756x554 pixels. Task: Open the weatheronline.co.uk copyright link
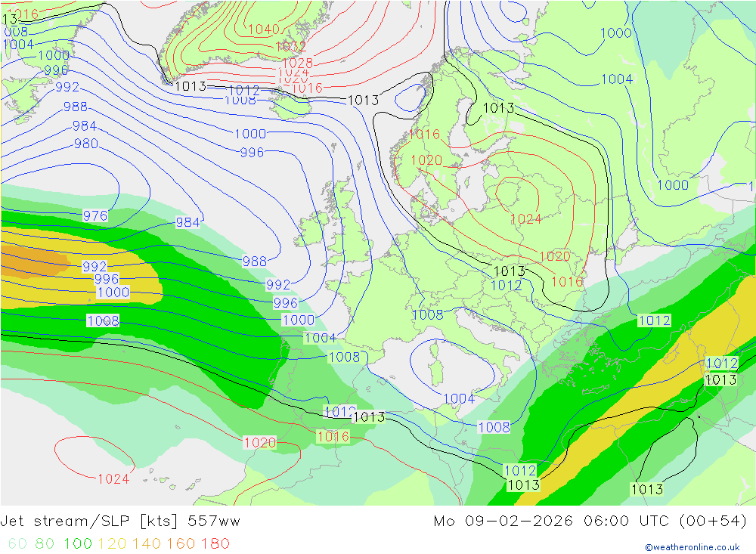tap(692, 547)
